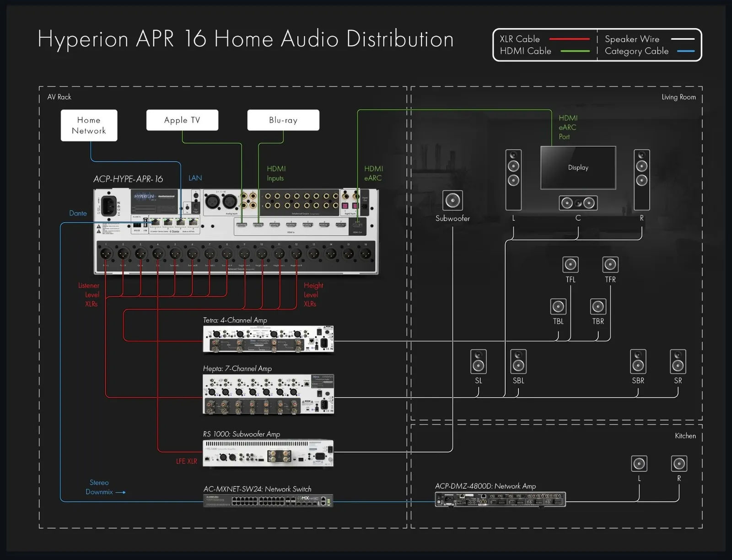This screenshot has width=732, height=560.
Task: Click the Kitchen L ceiling speaker
Action: (639, 464)
